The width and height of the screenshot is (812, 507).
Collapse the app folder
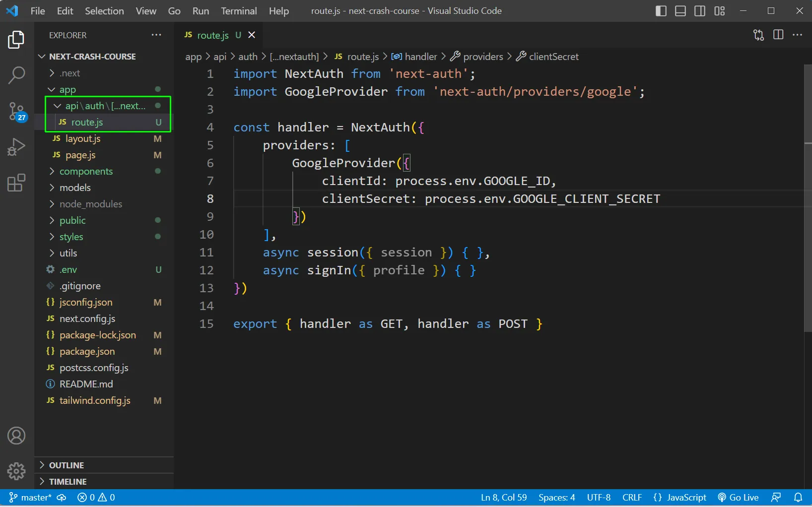[x=104, y=89]
